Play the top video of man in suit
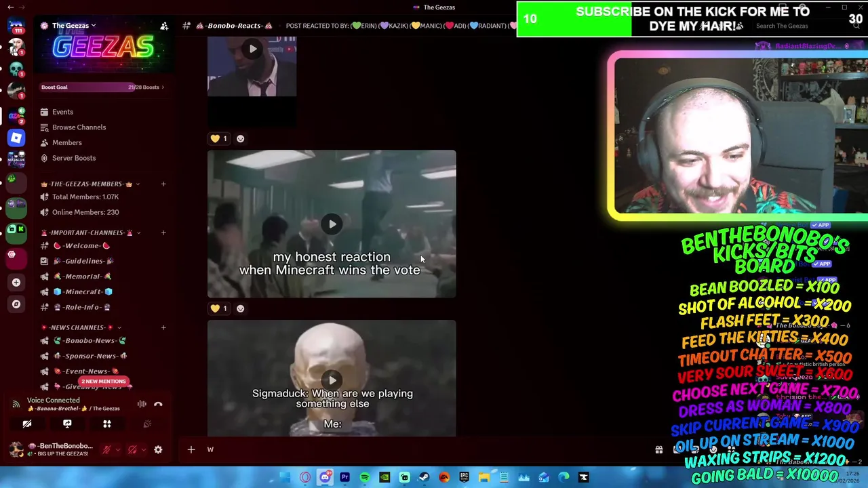This screenshot has height=488, width=868. [252, 49]
